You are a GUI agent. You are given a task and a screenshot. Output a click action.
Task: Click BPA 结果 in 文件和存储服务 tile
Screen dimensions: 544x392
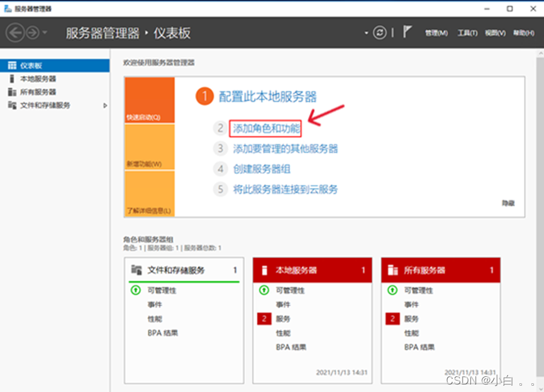coord(163,333)
